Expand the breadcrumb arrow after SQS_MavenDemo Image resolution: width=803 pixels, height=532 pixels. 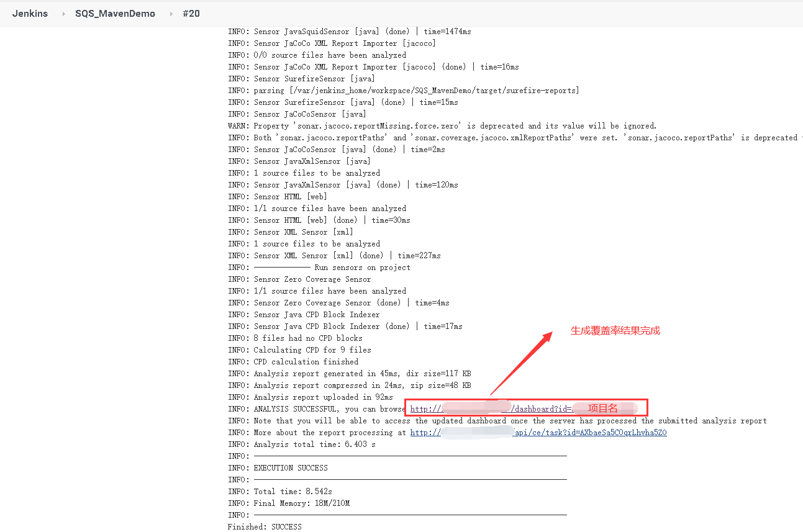pyautogui.click(x=171, y=14)
